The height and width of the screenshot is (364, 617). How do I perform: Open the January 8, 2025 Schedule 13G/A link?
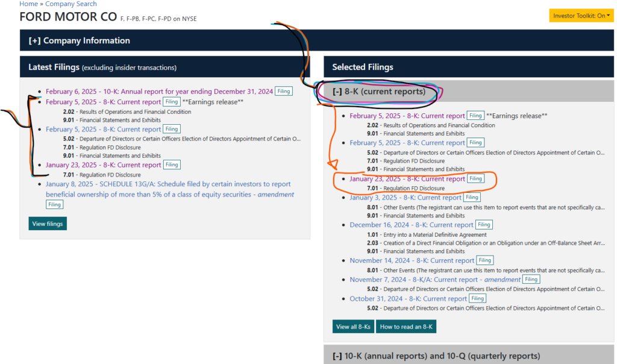[x=169, y=189]
